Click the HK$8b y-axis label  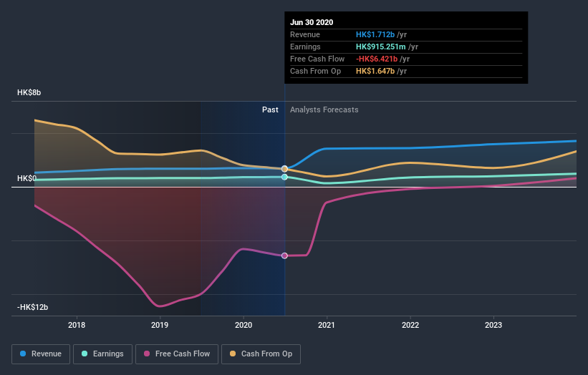point(29,92)
